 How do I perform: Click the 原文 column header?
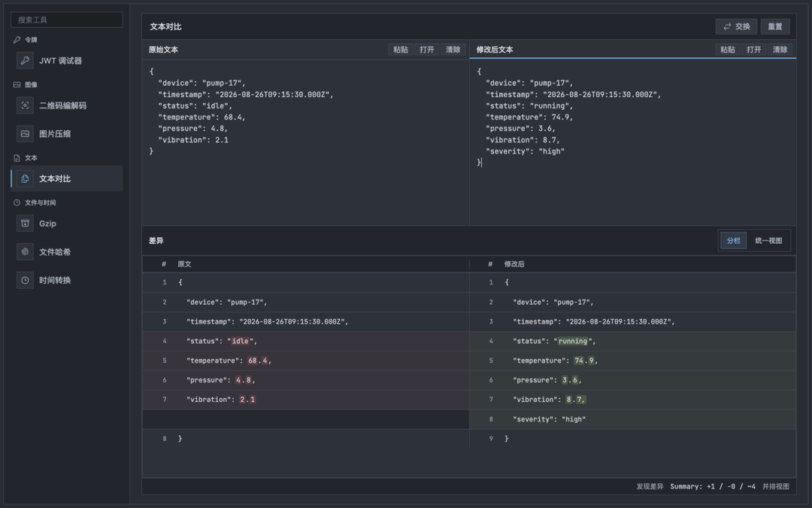pyautogui.click(x=184, y=264)
